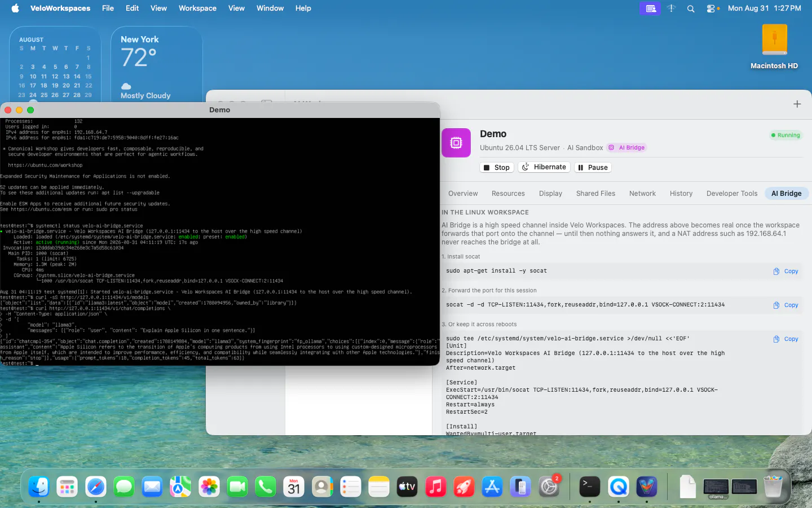Copy the systemd service unit snippet
This screenshot has height=508, width=812.
click(x=786, y=339)
